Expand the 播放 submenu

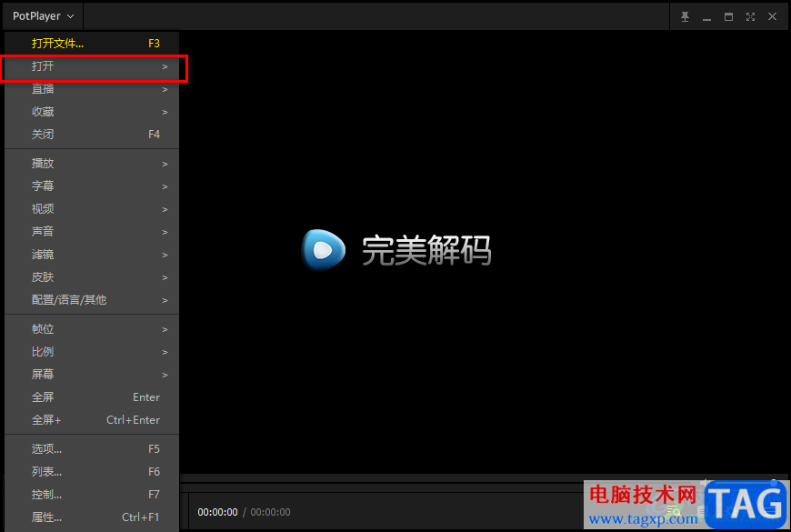click(92, 164)
